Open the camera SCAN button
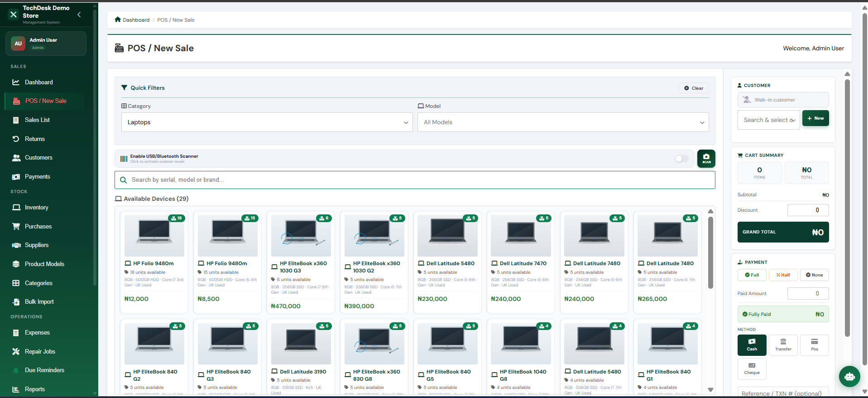Viewport: 868px width, 398px height. (706, 159)
